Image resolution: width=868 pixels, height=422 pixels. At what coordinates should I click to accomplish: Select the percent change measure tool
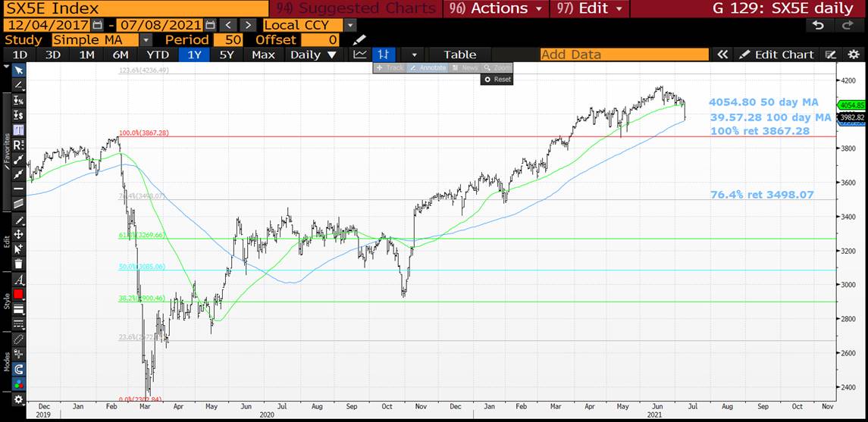point(18,100)
